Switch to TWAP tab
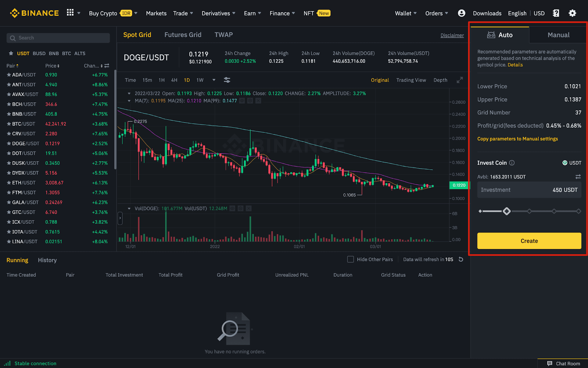The height and width of the screenshot is (368, 588). [x=223, y=35]
